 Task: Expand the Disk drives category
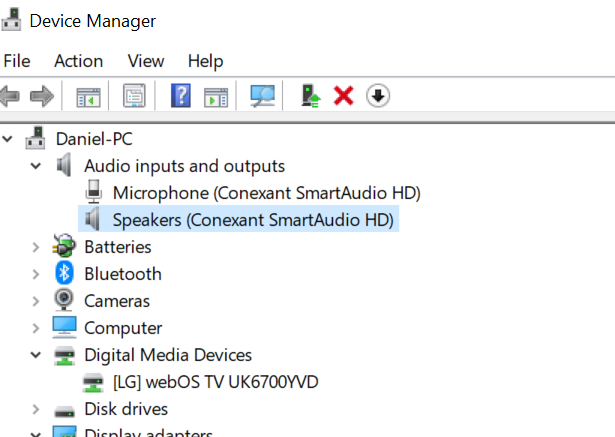point(37,409)
